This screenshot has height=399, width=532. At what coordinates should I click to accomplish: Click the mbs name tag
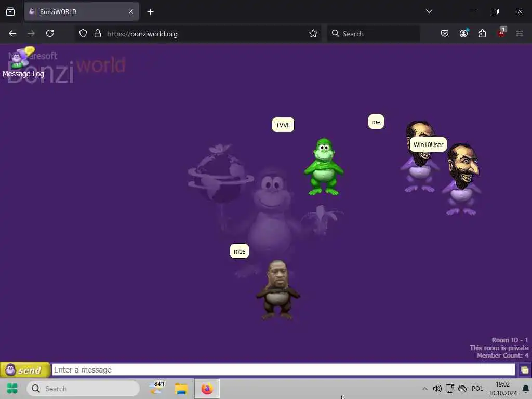[x=239, y=251]
